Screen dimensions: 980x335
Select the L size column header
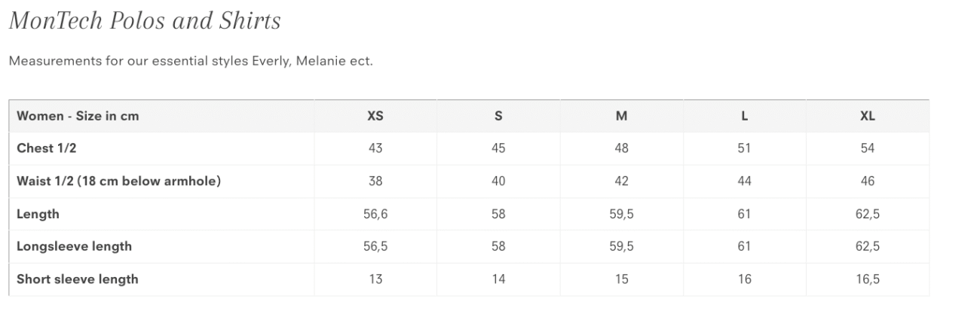tap(744, 116)
